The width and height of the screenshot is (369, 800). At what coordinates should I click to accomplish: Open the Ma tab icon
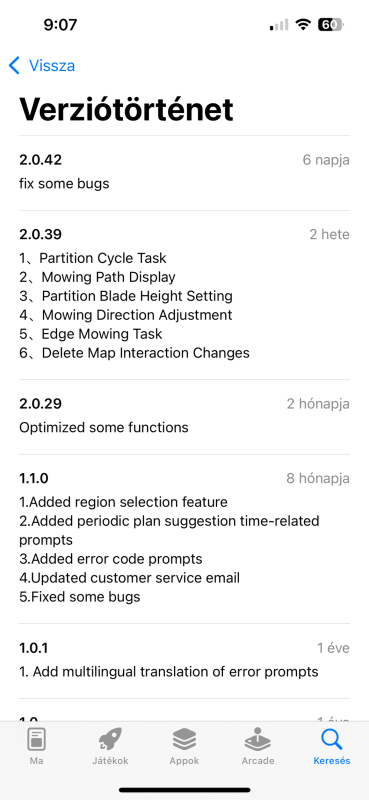pos(36,740)
